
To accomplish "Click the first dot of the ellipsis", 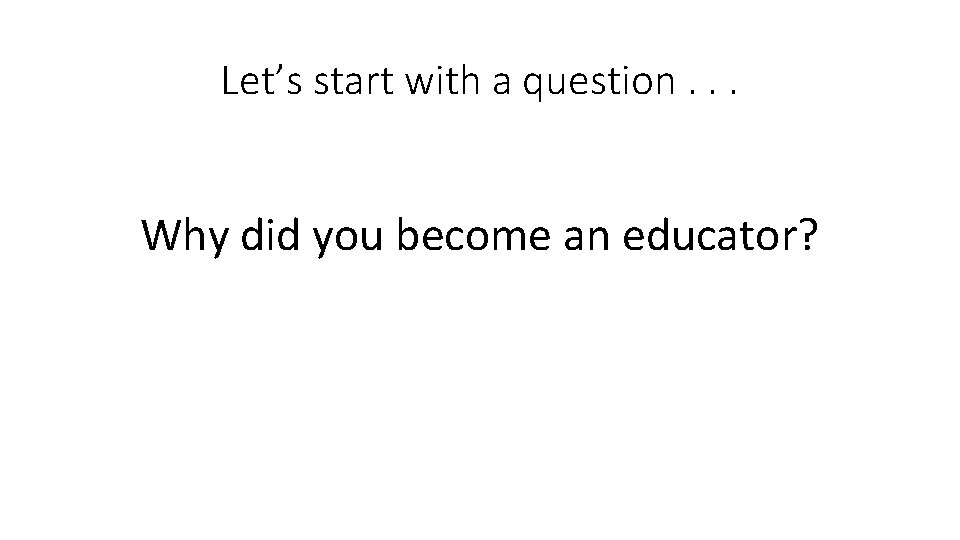I will click(692, 93).
